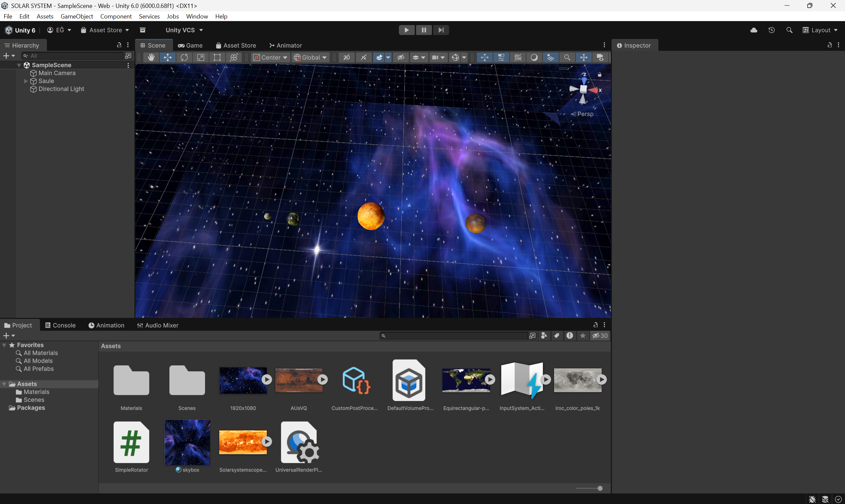This screenshot has height=504, width=845.
Task: Click the Step frame button
Action: (x=441, y=30)
